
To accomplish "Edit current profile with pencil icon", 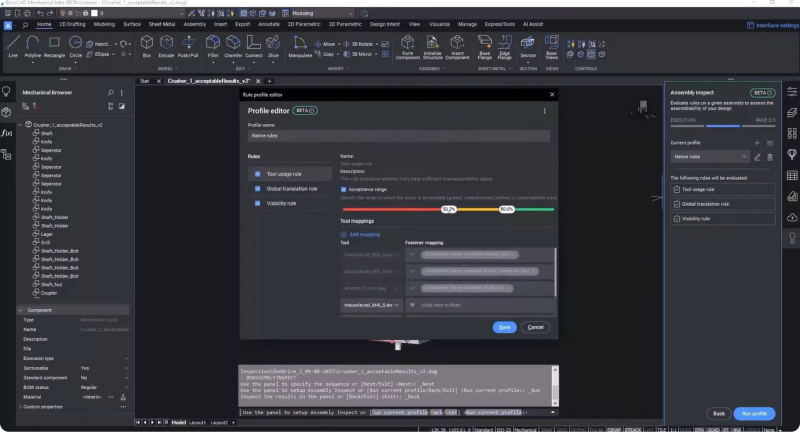I will pos(757,157).
